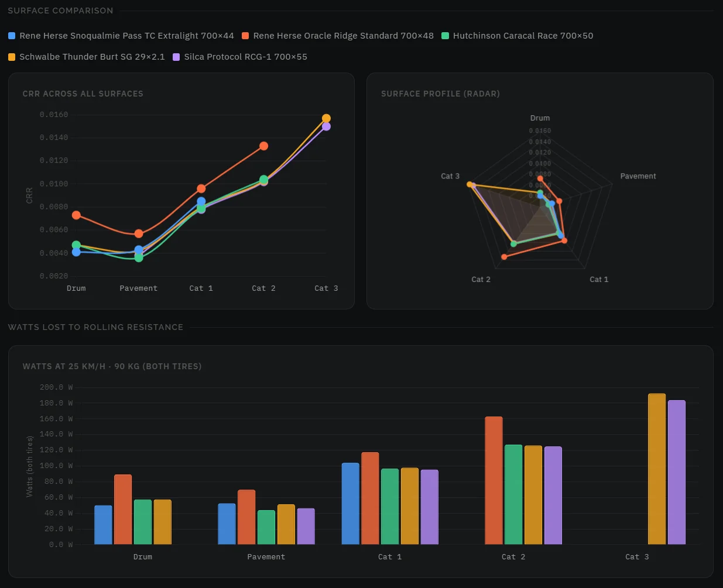Click the 100.0 W tick on the watts axis
Viewport: 723px width, 588px height.
click(56, 466)
